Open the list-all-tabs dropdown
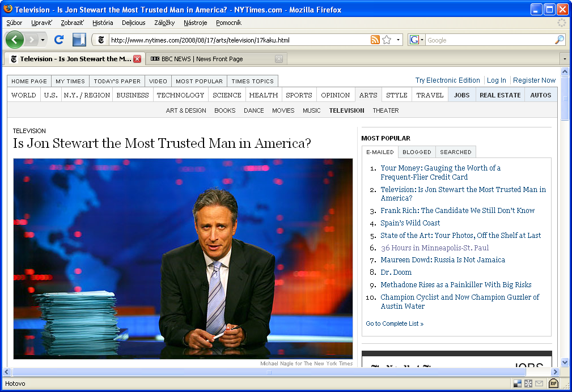 (x=565, y=59)
